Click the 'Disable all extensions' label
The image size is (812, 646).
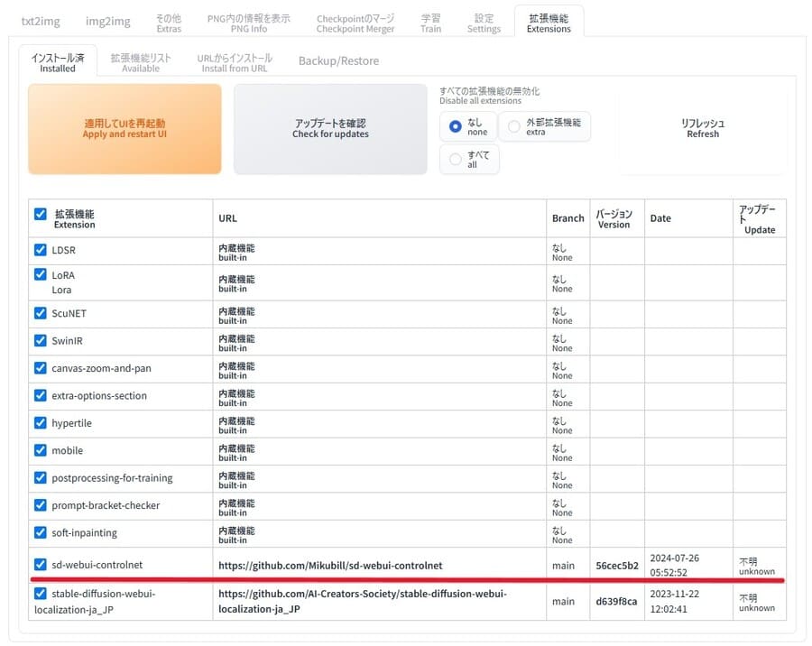(x=489, y=96)
